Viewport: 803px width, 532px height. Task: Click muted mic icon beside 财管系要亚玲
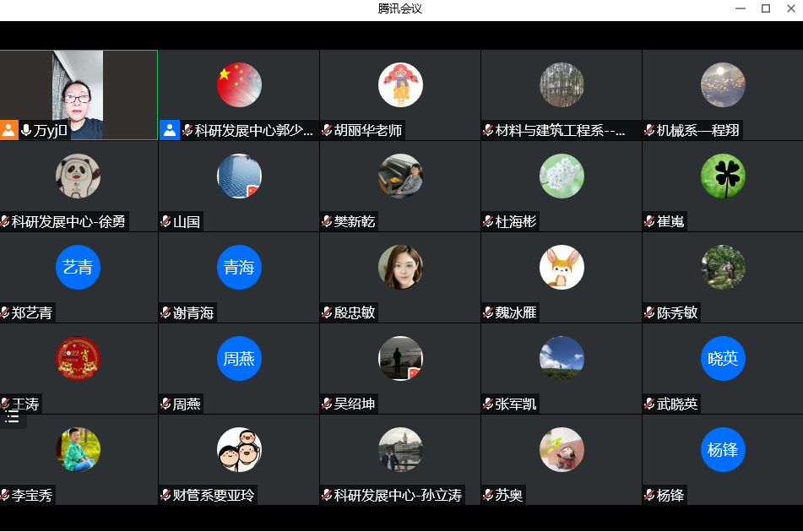coord(165,495)
